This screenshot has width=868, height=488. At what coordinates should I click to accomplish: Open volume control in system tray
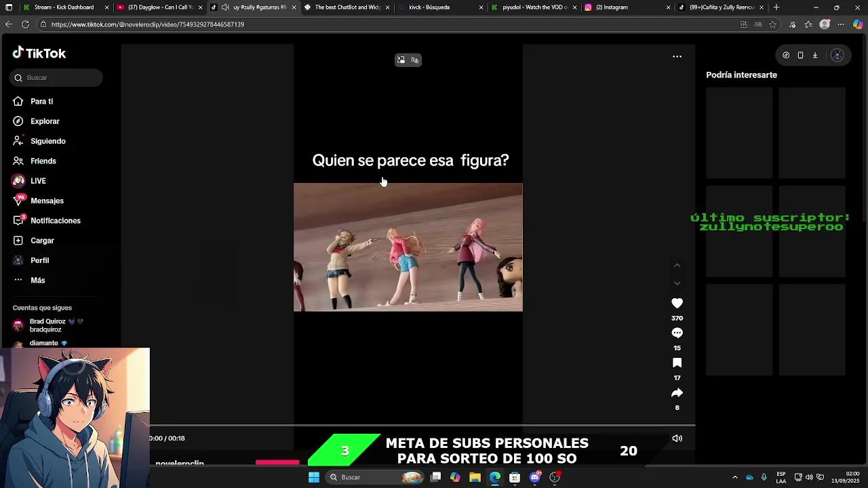pyautogui.click(x=809, y=477)
